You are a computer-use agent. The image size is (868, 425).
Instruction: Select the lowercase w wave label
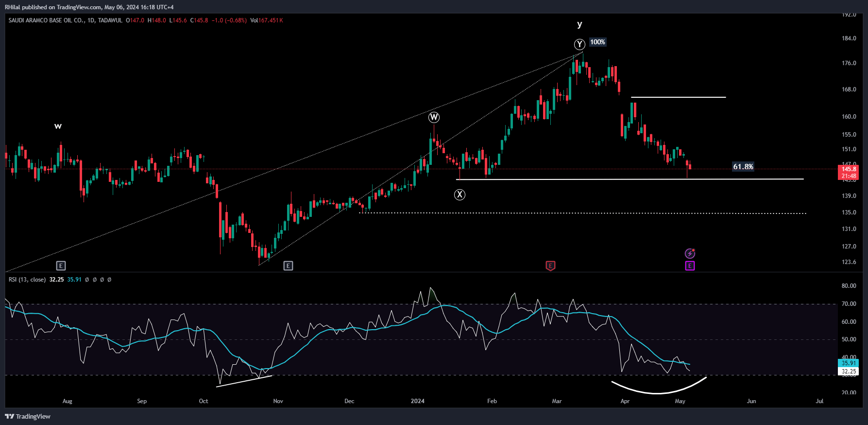(x=58, y=126)
